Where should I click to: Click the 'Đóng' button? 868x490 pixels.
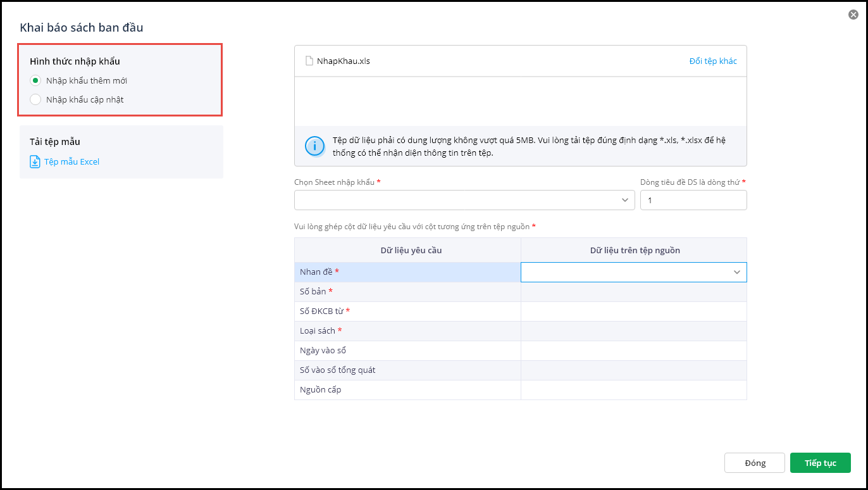point(755,463)
